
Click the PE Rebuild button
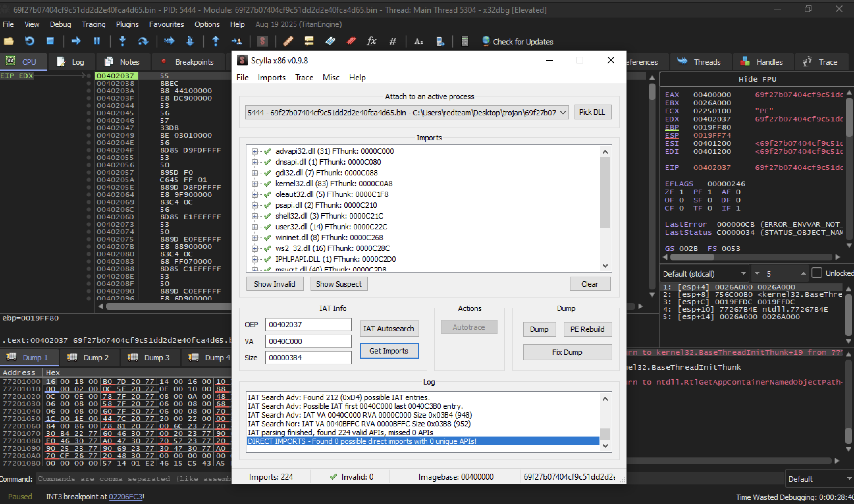pos(587,329)
